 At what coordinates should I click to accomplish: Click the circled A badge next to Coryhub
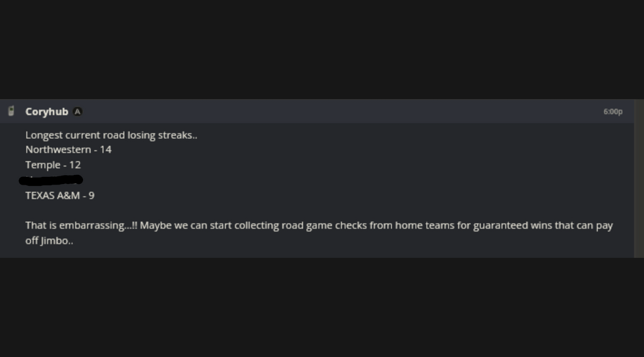click(x=77, y=112)
